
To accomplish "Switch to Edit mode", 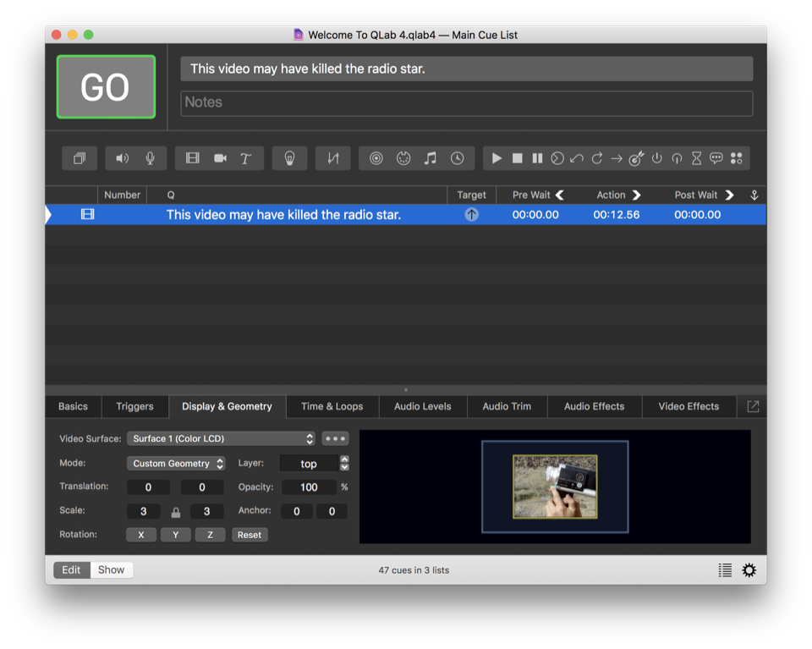I will [71, 569].
